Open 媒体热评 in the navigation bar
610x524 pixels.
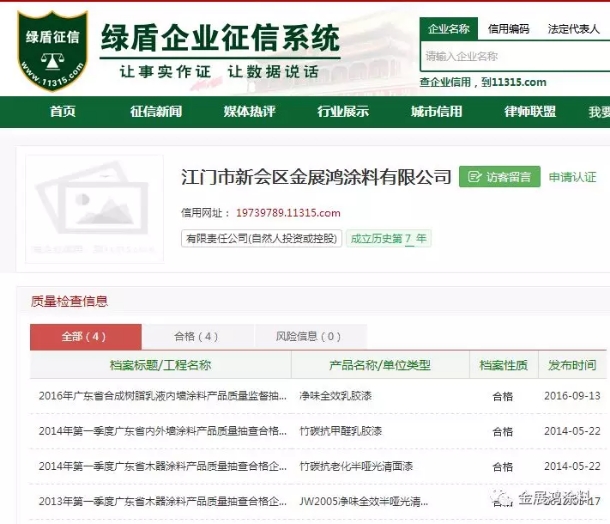[249, 112]
